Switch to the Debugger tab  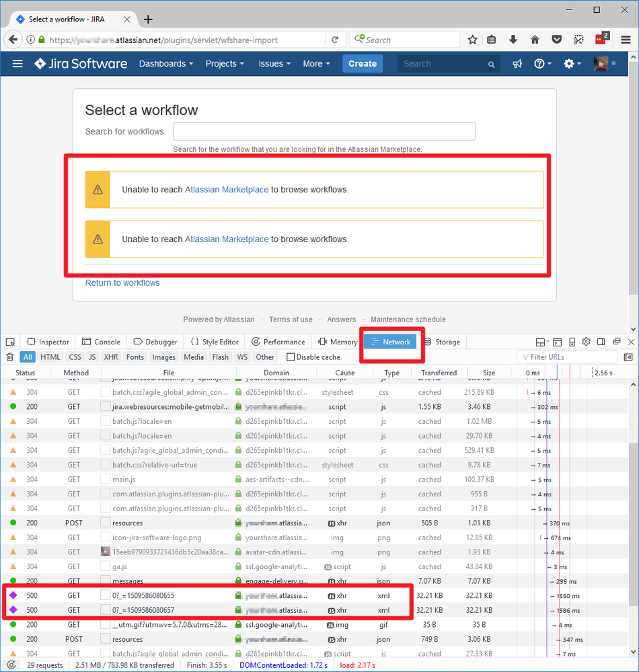pyautogui.click(x=155, y=342)
